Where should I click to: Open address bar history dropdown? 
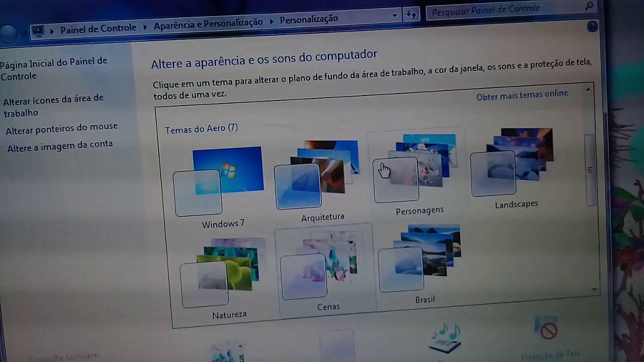coord(395,16)
